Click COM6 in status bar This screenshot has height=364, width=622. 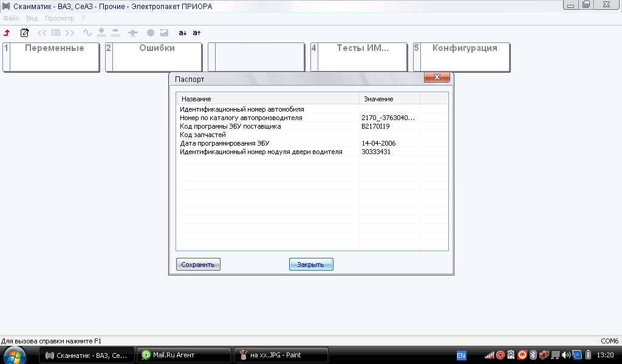[609, 341]
